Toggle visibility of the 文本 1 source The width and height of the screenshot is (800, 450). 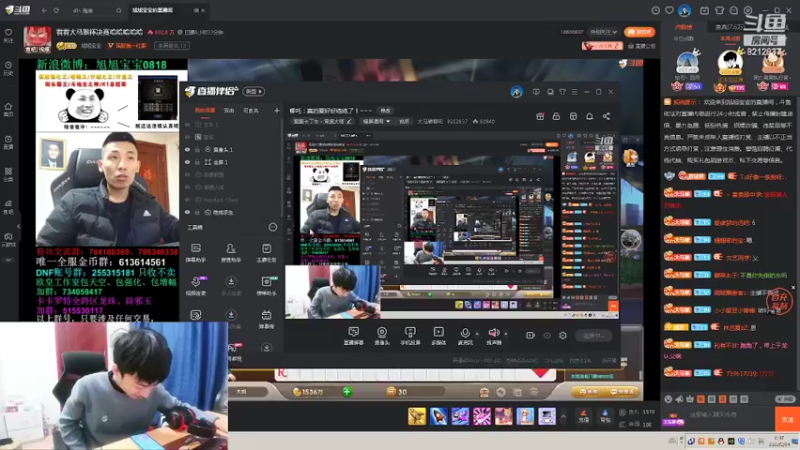click(187, 124)
